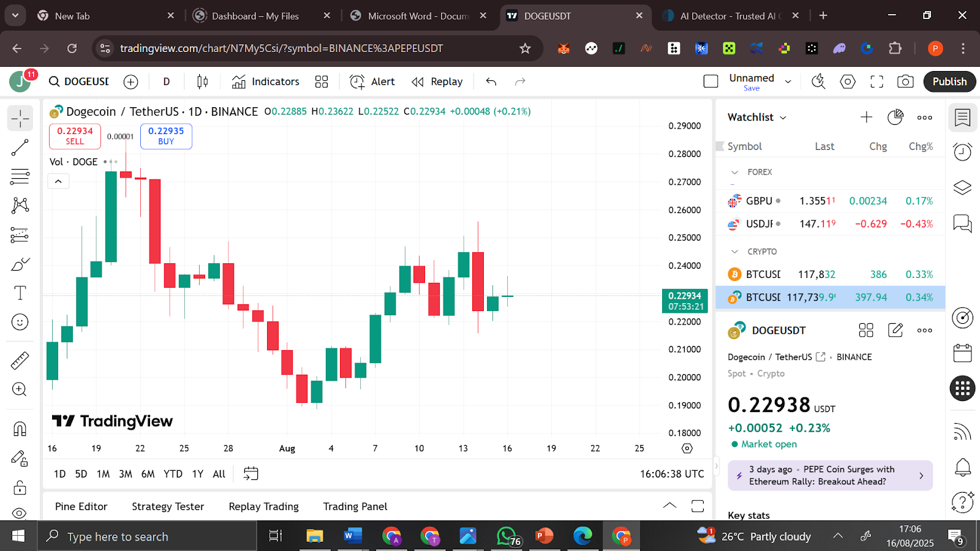Viewport: 980px width, 551px height.
Task: Select the Brush drawing tool
Action: click(20, 263)
